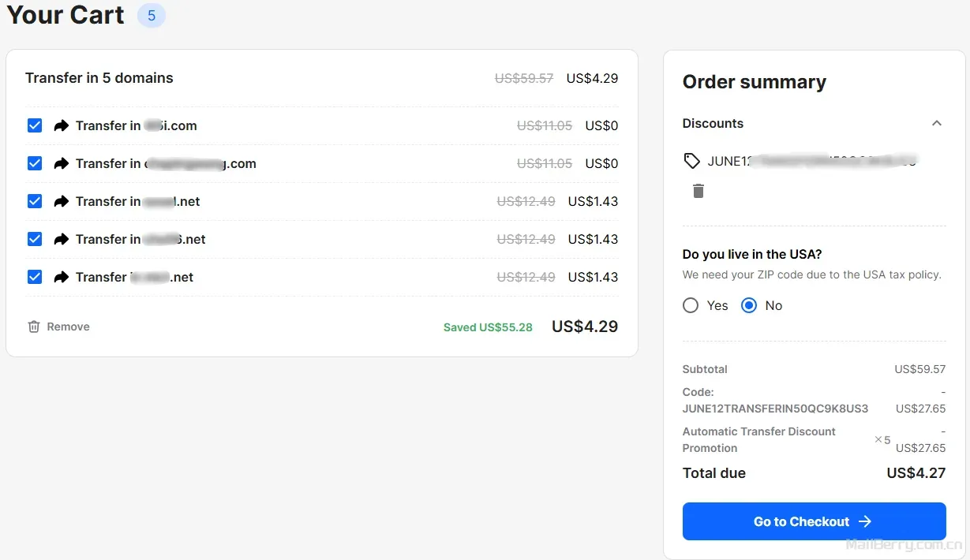Click the transfer arrow icon on the last .net row

click(x=62, y=277)
